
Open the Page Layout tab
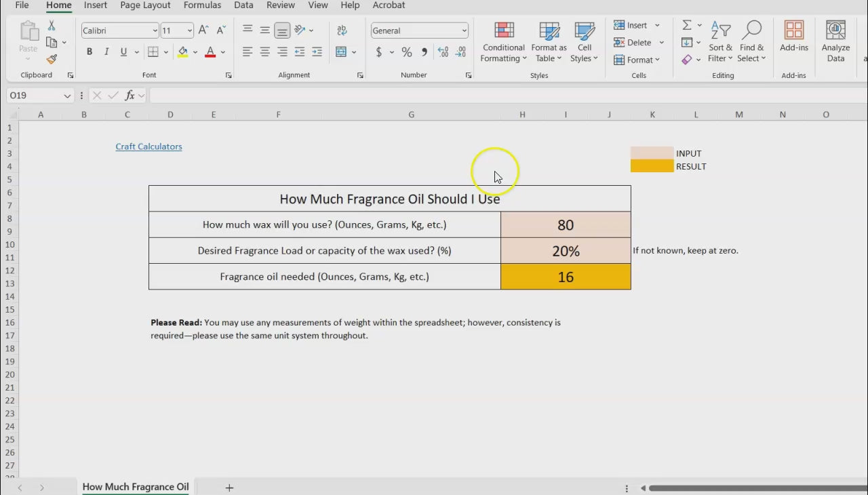(145, 5)
